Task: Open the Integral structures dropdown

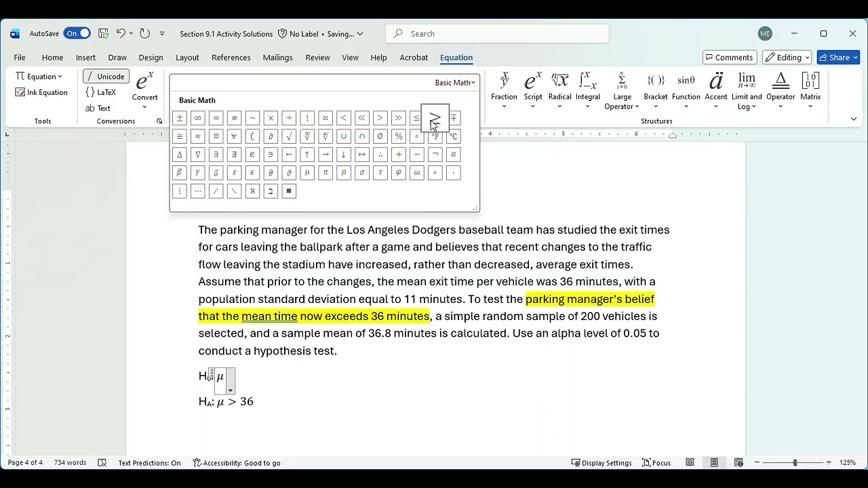Action: pos(588,91)
